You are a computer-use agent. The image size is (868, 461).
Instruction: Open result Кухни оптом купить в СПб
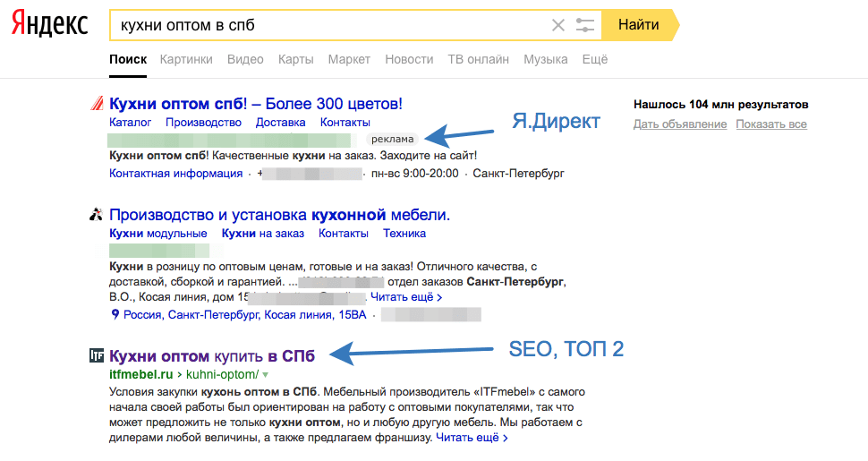point(212,355)
